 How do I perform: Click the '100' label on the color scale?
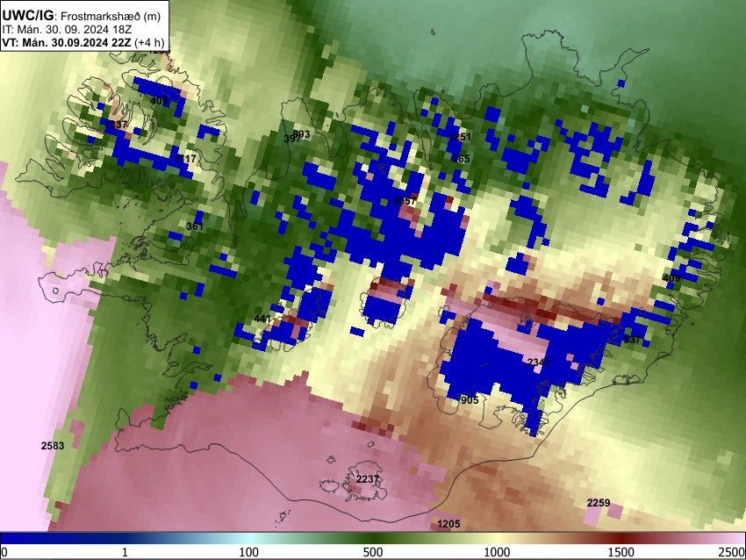(x=249, y=552)
